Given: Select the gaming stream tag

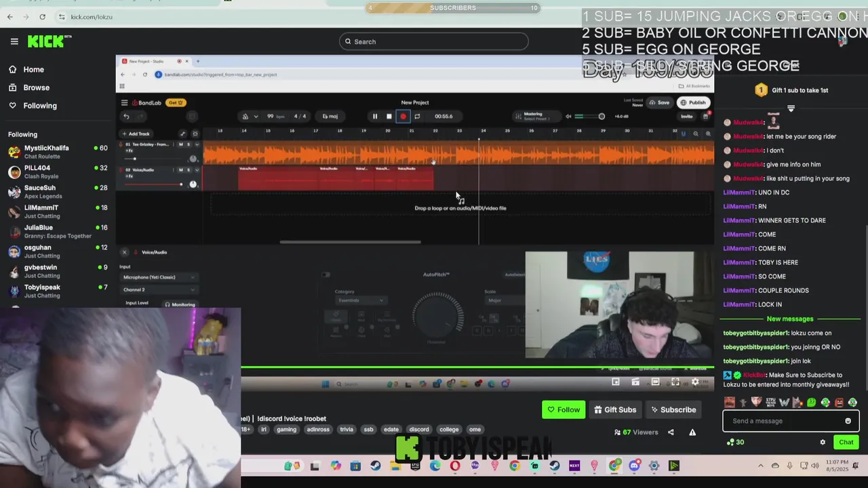Looking at the screenshot, I should click(x=286, y=429).
